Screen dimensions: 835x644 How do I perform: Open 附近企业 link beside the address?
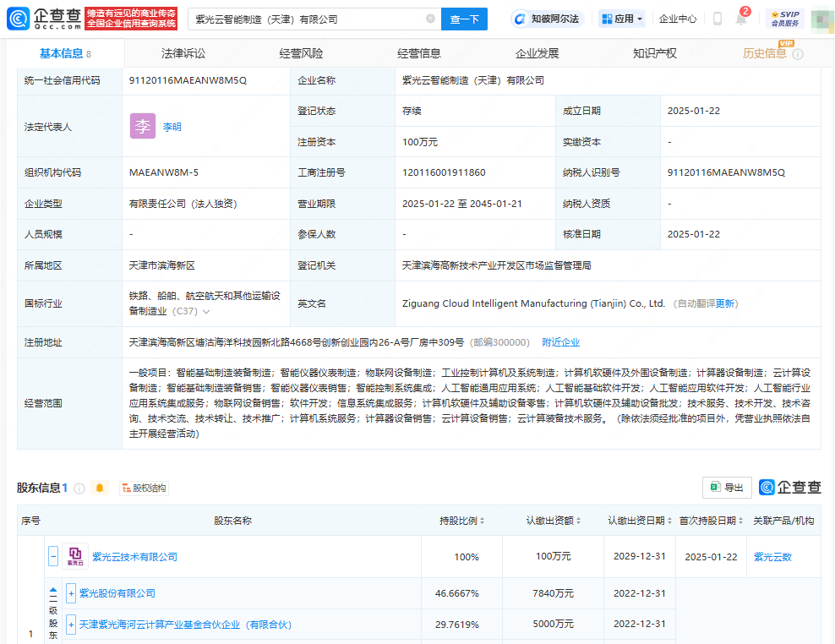tap(560, 342)
